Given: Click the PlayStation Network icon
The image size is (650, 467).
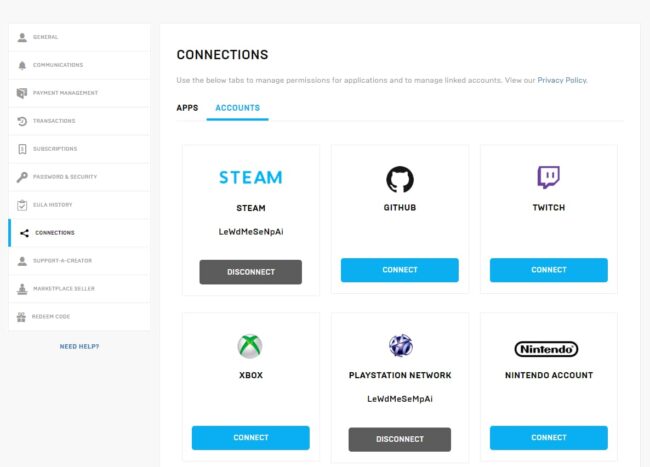Looking at the screenshot, I should point(399,346).
